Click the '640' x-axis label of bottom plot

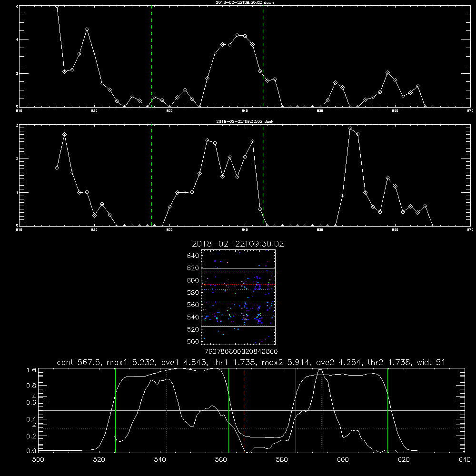coord(465,460)
